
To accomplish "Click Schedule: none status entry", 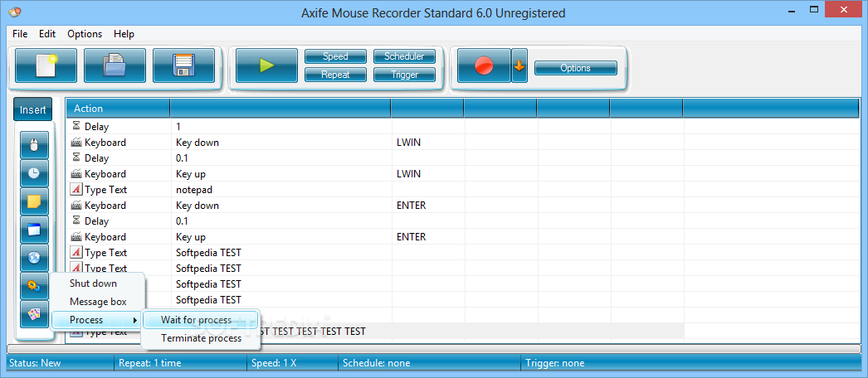I will click(377, 363).
